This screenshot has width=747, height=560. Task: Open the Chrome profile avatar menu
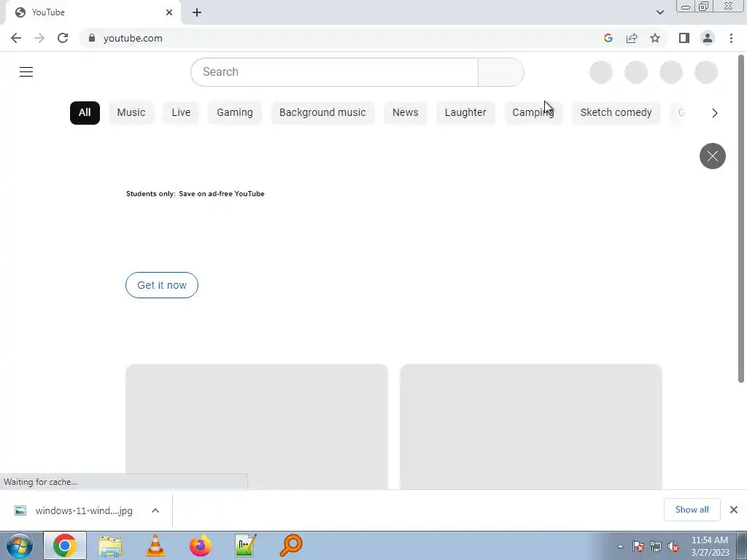[708, 38]
